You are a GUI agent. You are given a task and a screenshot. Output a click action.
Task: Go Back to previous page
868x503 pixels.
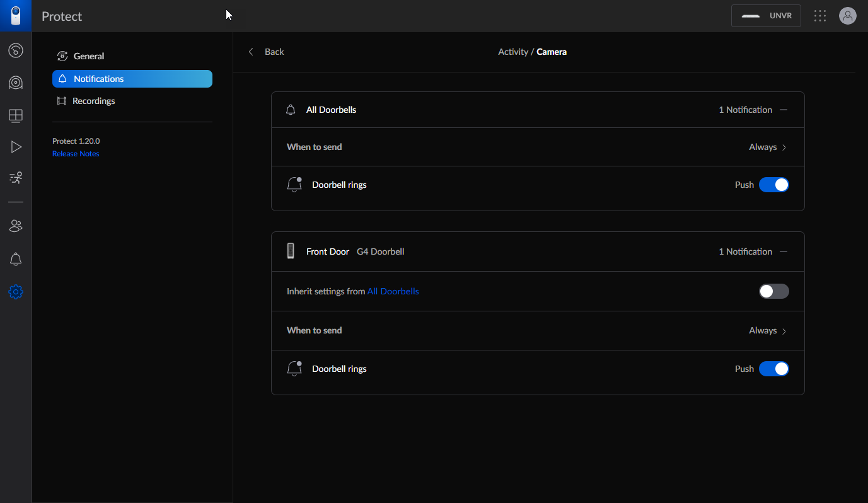click(x=266, y=52)
